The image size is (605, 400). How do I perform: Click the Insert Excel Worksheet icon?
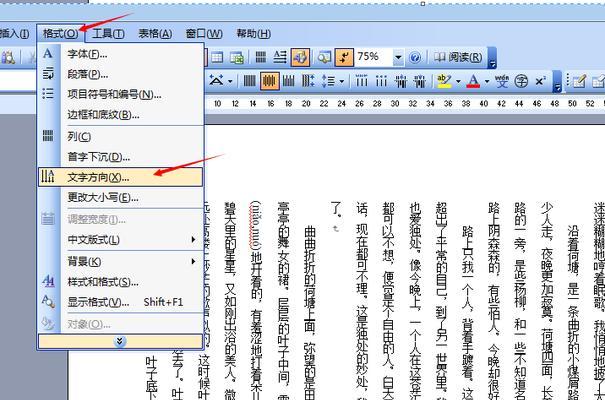pyautogui.click(x=237, y=57)
